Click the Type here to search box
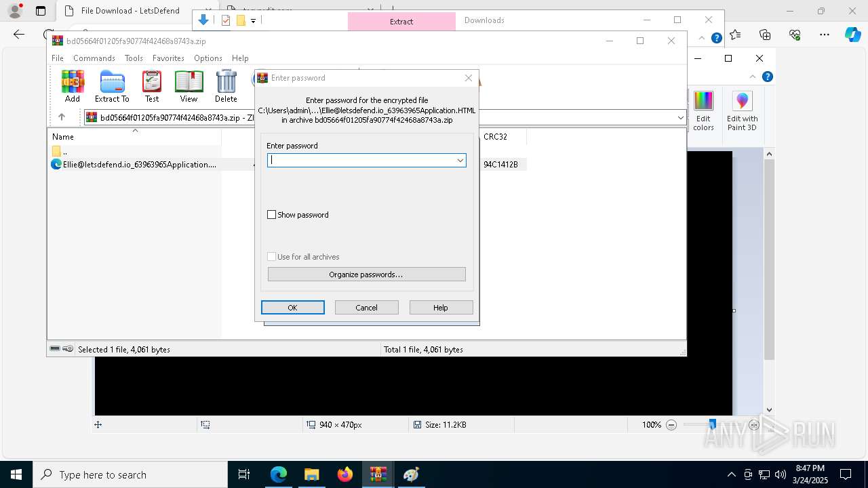Image resolution: width=868 pixels, height=488 pixels. point(130,474)
